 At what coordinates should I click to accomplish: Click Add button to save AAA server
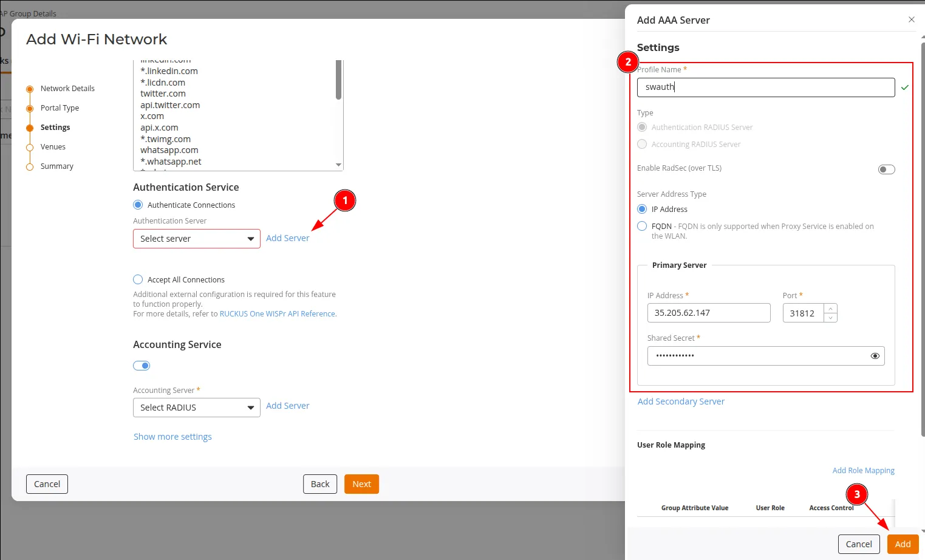(x=903, y=544)
